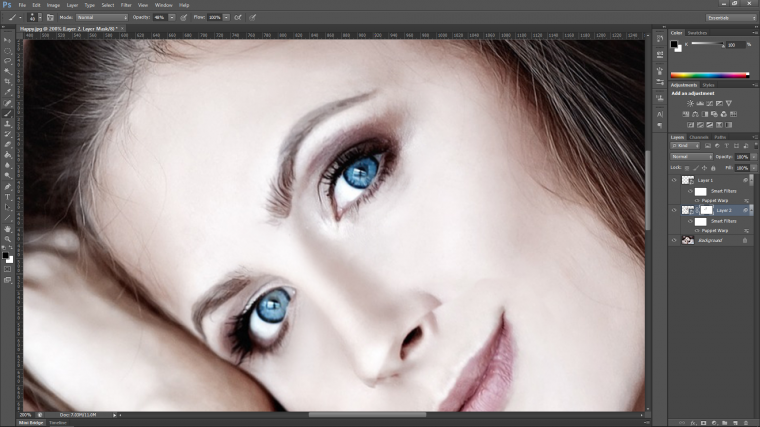Select the Pen tool
This screenshot has height=427, width=760.
tap(7, 187)
